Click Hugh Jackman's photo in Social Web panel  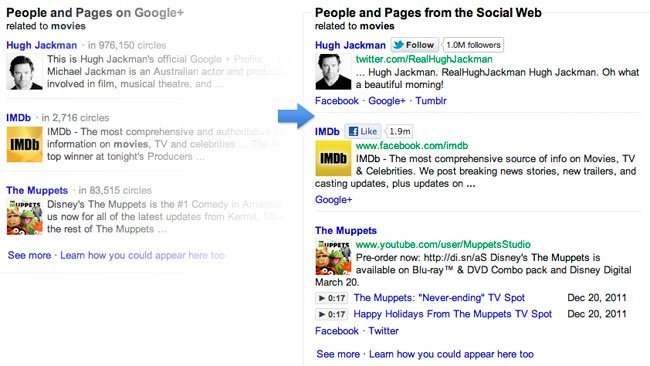point(333,72)
